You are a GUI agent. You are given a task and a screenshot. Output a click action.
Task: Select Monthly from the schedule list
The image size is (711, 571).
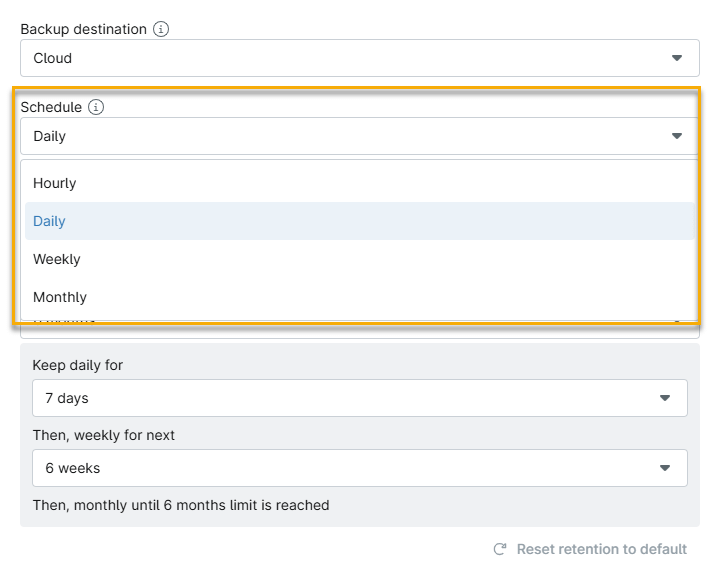60,297
